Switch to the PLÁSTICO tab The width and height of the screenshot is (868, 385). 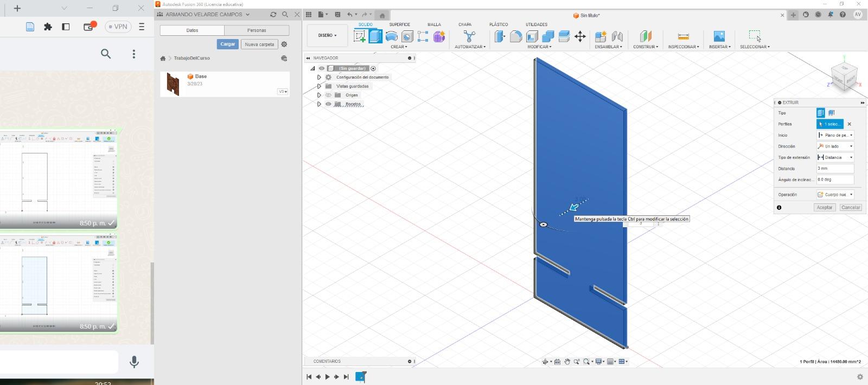[x=499, y=24]
